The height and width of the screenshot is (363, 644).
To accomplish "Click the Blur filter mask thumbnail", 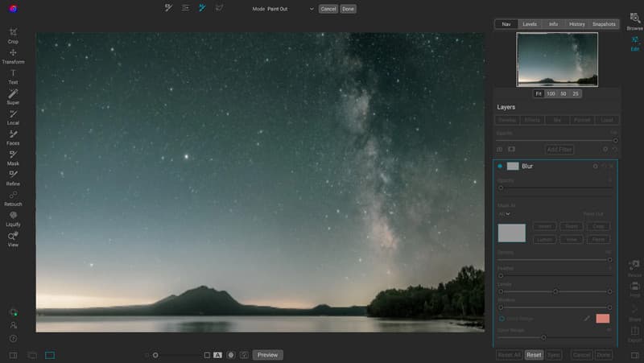I will point(513,167).
